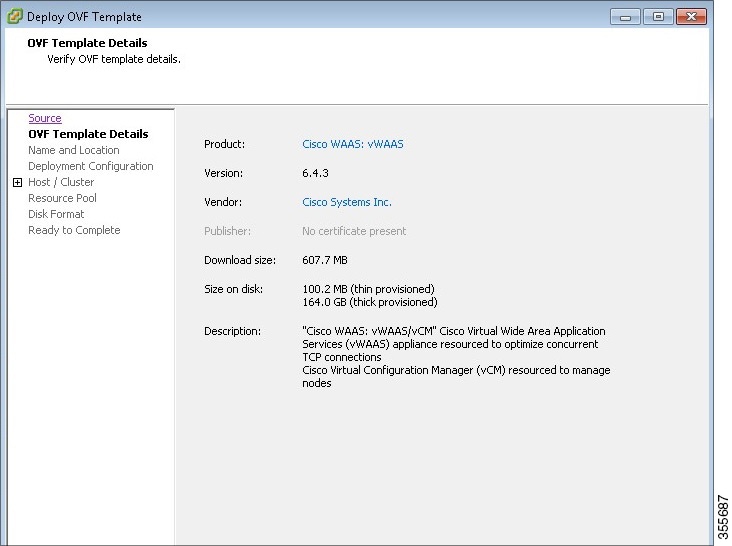The height and width of the screenshot is (546, 732).
Task: Click description line starting 'Cisco Virtual Configuration Manager'
Action: click(456, 370)
